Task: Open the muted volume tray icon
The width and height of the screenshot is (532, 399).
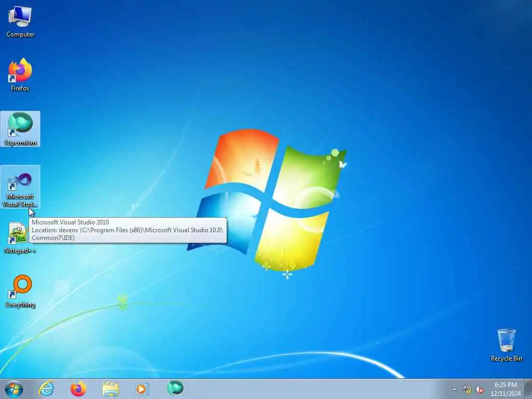Action: 480,390
